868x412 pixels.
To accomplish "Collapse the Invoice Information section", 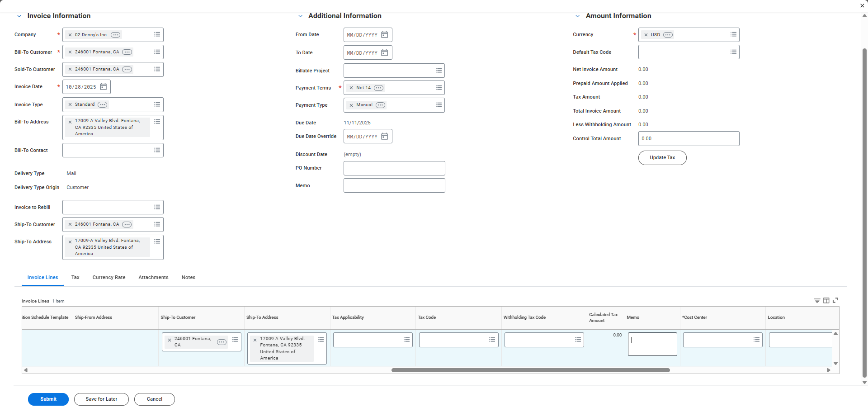I will [19, 16].
